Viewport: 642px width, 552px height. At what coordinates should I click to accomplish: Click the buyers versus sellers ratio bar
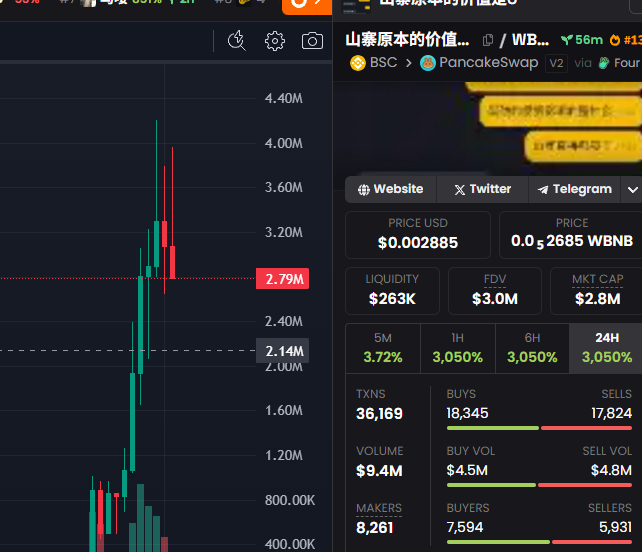coord(539,542)
